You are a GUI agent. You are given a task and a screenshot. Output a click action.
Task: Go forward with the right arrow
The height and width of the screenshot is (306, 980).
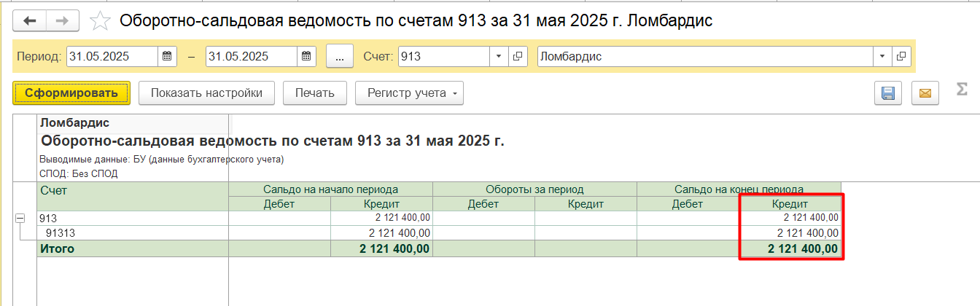click(63, 21)
